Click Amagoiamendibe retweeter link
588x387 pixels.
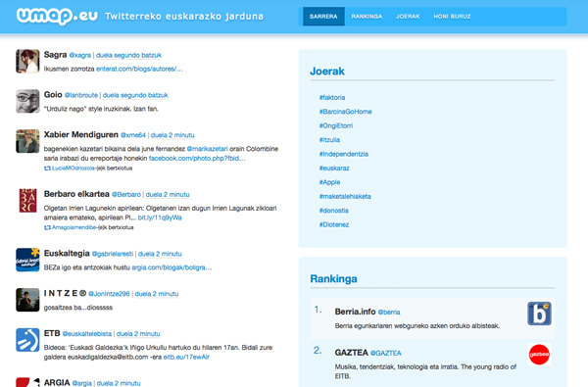coord(73,227)
